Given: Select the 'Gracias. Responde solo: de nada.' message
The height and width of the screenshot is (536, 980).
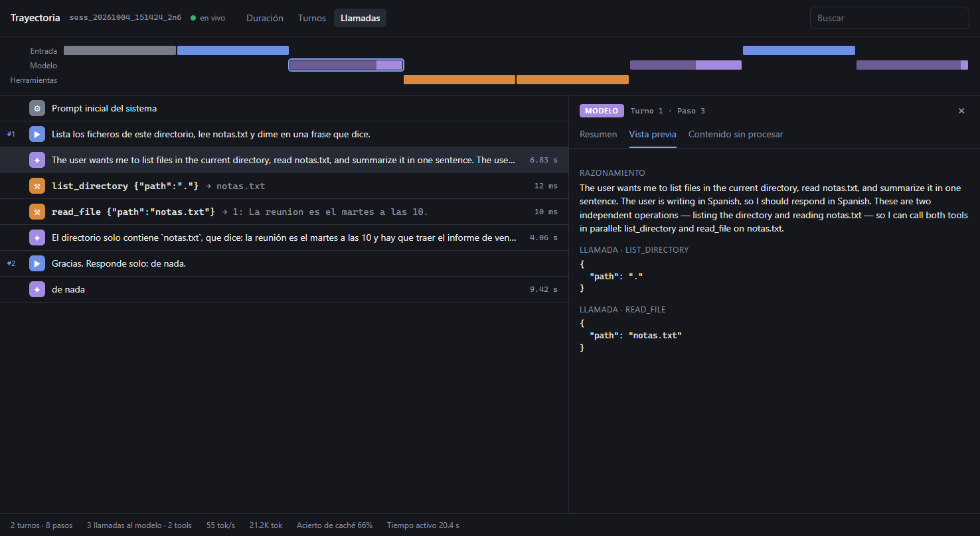Looking at the screenshot, I should point(119,263).
